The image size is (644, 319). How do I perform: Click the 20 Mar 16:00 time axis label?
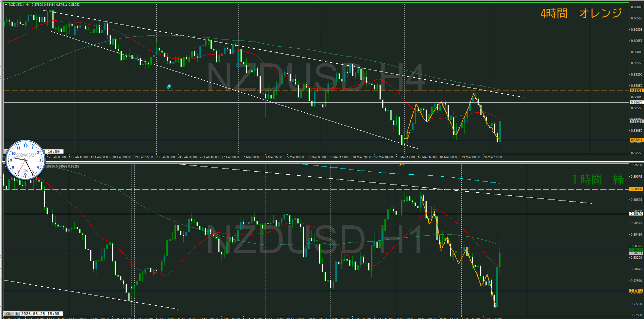click(x=492, y=157)
